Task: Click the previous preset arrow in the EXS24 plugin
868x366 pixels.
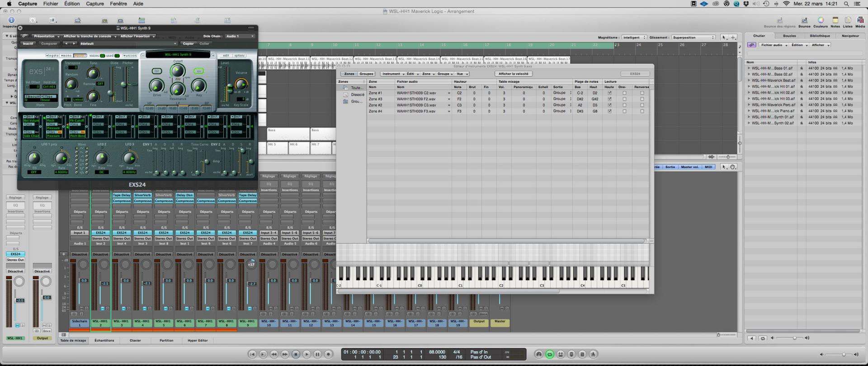Action: (x=66, y=44)
